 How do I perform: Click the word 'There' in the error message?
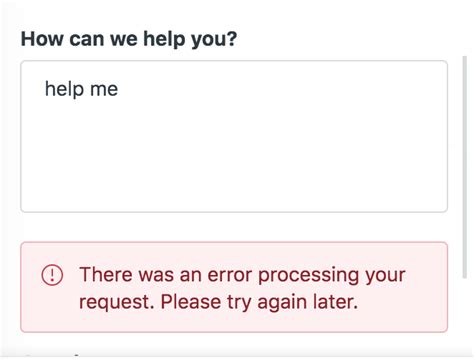(106, 274)
